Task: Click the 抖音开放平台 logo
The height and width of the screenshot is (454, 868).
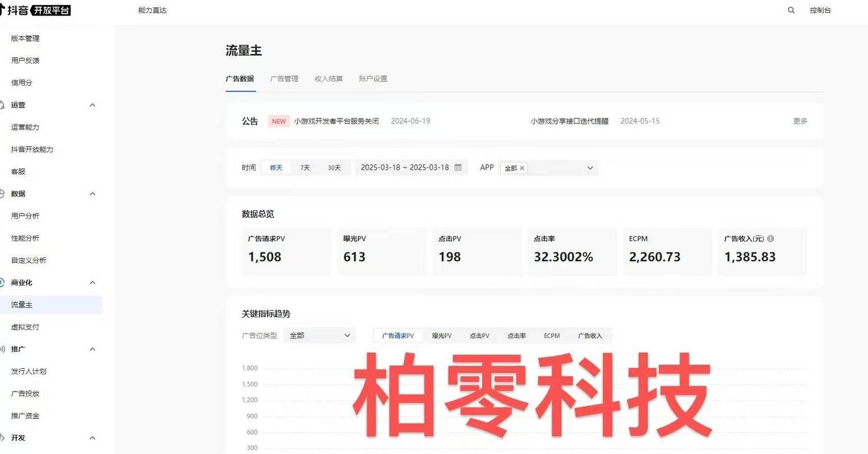Action: (35, 10)
